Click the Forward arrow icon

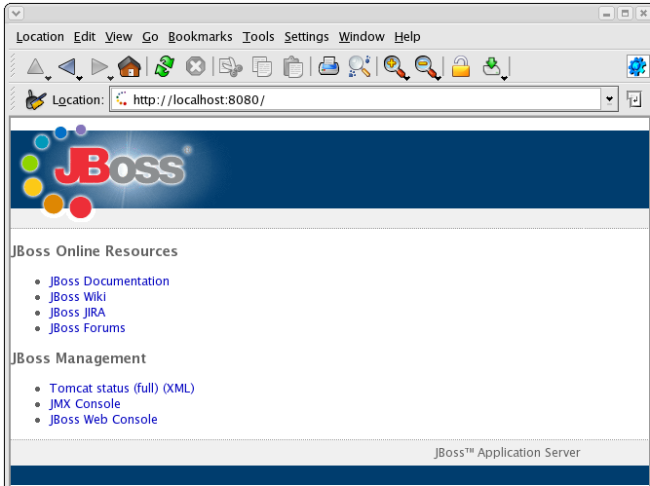(99, 66)
